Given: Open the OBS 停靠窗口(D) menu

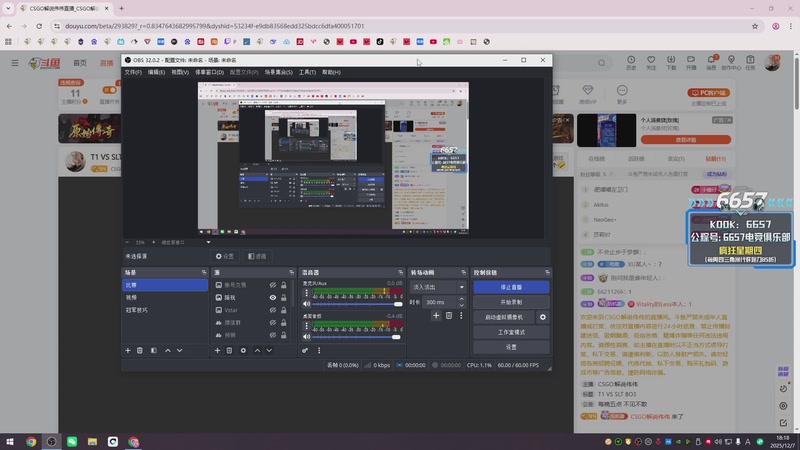Looking at the screenshot, I should pyautogui.click(x=209, y=72).
